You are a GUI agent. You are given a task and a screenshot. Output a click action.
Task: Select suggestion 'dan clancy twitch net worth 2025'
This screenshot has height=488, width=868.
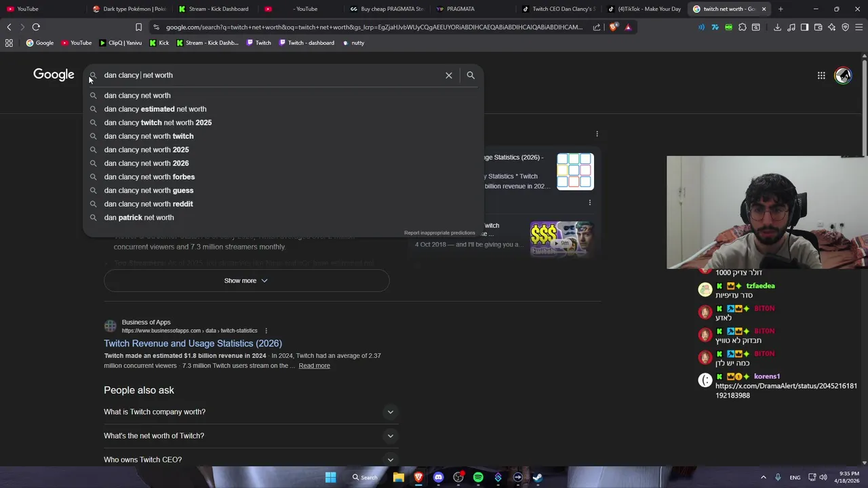point(283,123)
